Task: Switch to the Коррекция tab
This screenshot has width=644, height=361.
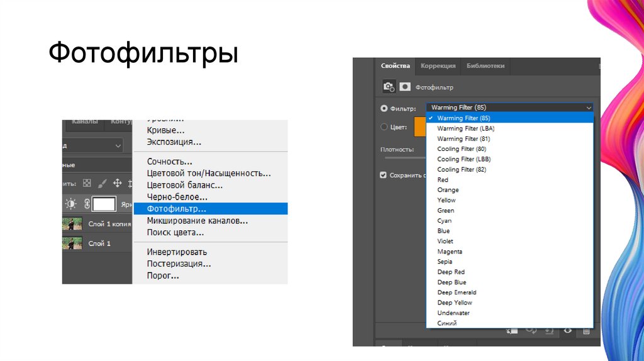Action: point(438,65)
